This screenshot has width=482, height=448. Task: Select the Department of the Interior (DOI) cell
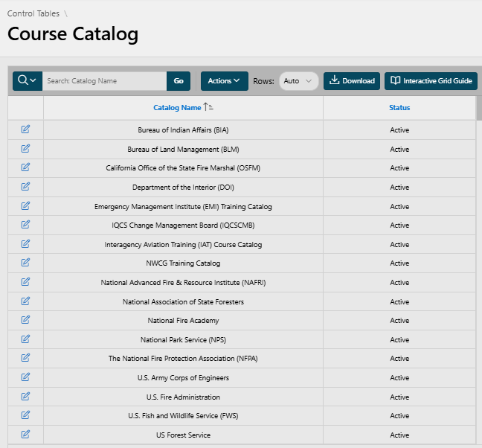pos(183,188)
